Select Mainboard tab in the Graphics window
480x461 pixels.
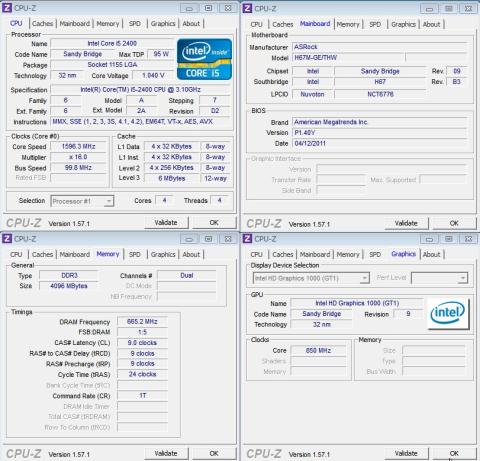tap(315, 254)
